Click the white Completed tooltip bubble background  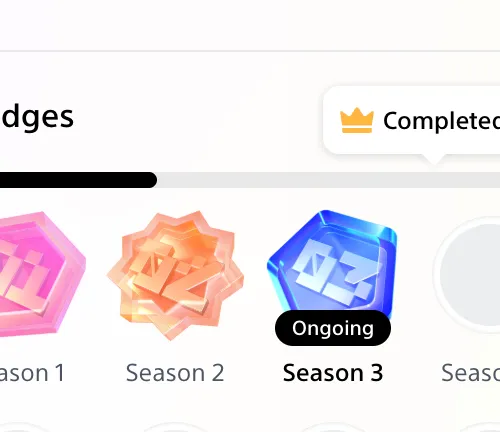click(x=412, y=121)
